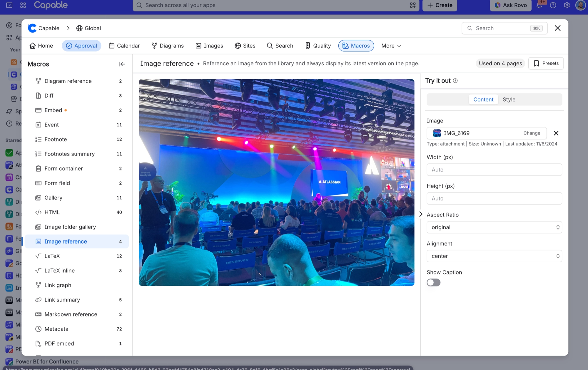Click the Capable logo in breadcrumb
Screen dimensions: 588x370
coord(32,28)
